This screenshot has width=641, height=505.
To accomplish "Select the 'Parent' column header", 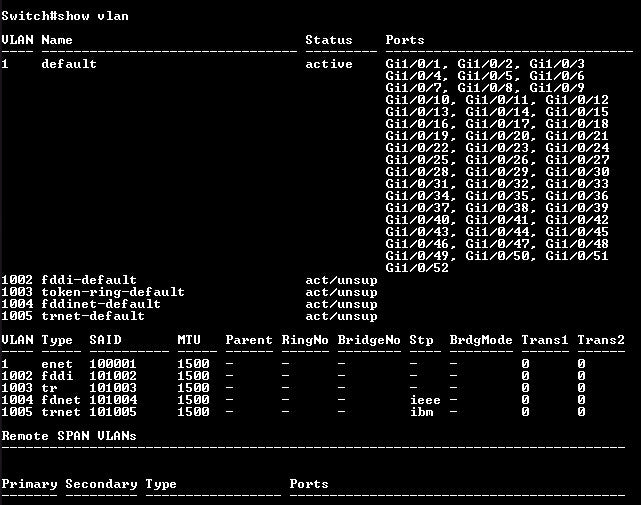I will (249, 340).
